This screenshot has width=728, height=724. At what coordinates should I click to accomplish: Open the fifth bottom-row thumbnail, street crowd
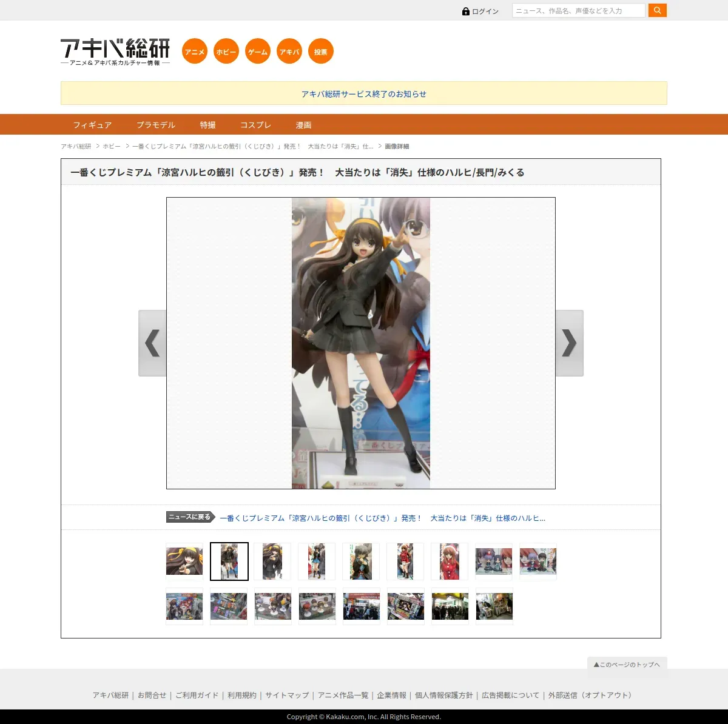tap(362, 606)
